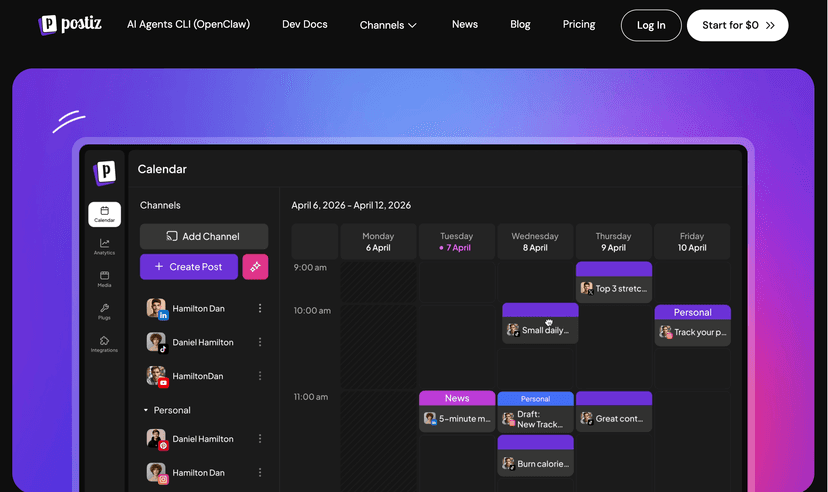
Task: Click the Log In button
Action: tap(651, 25)
